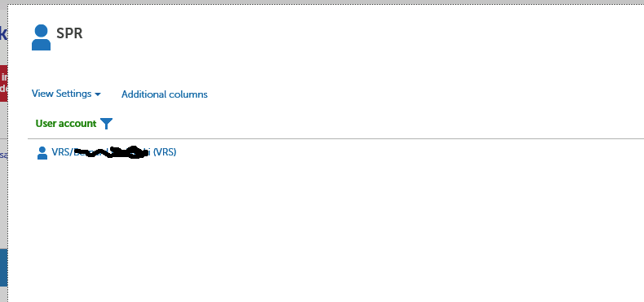Sort by the User account column header
Screen dimensions: 644x302
point(66,124)
